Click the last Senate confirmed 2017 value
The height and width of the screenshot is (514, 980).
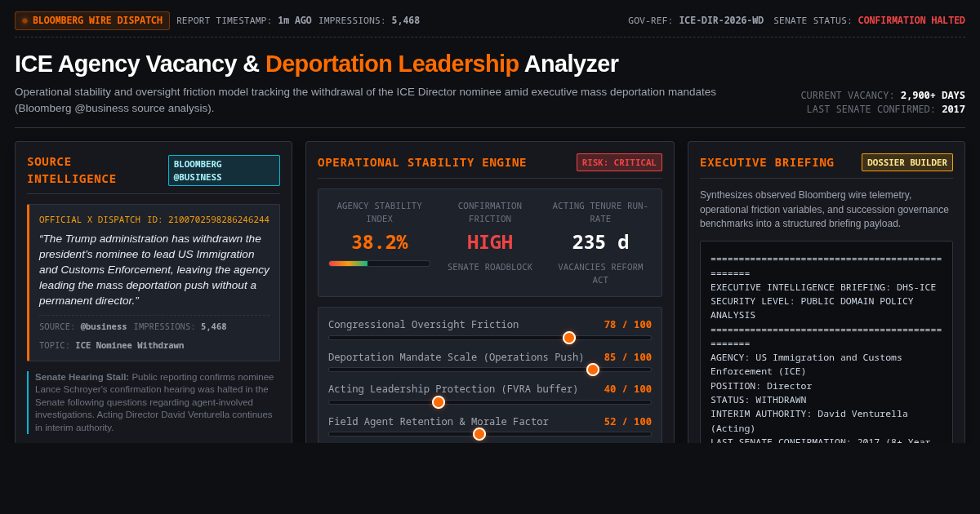pos(953,109)
